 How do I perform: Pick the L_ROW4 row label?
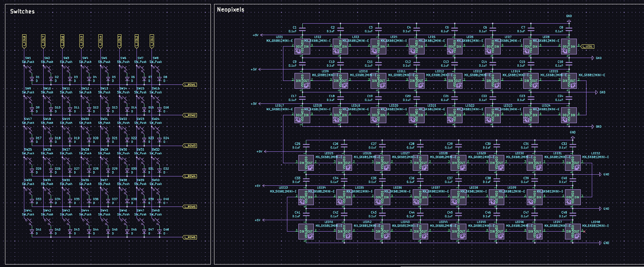190,176
